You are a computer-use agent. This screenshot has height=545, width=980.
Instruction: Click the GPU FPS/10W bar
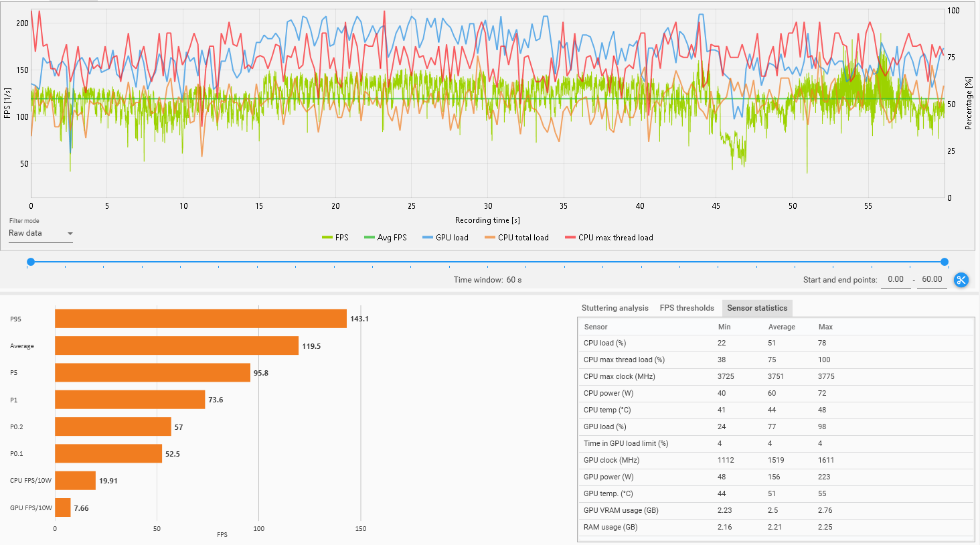(63, 508)
